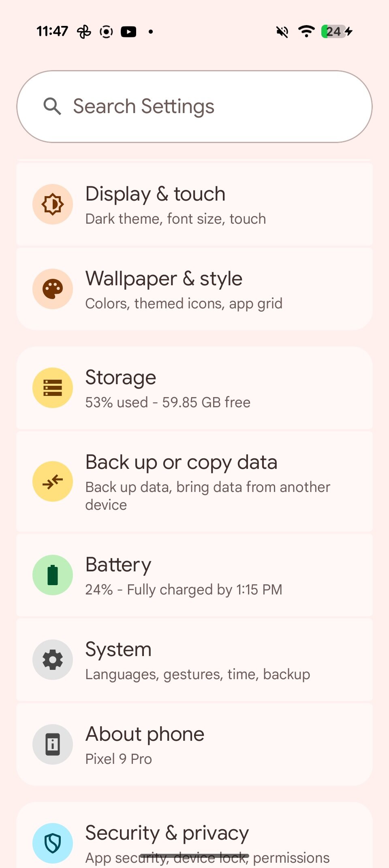Tap the System gear icon
Image resolution: width=389 pixels, height=868 pixels.
(x=53, y=660)
